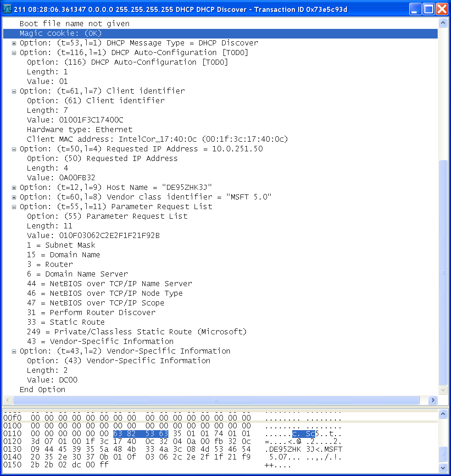Image resolution: width=451 pixels, height=476 pixels.
Task: Click the details pane vertical scrollbar thumb
Action: 443,272
